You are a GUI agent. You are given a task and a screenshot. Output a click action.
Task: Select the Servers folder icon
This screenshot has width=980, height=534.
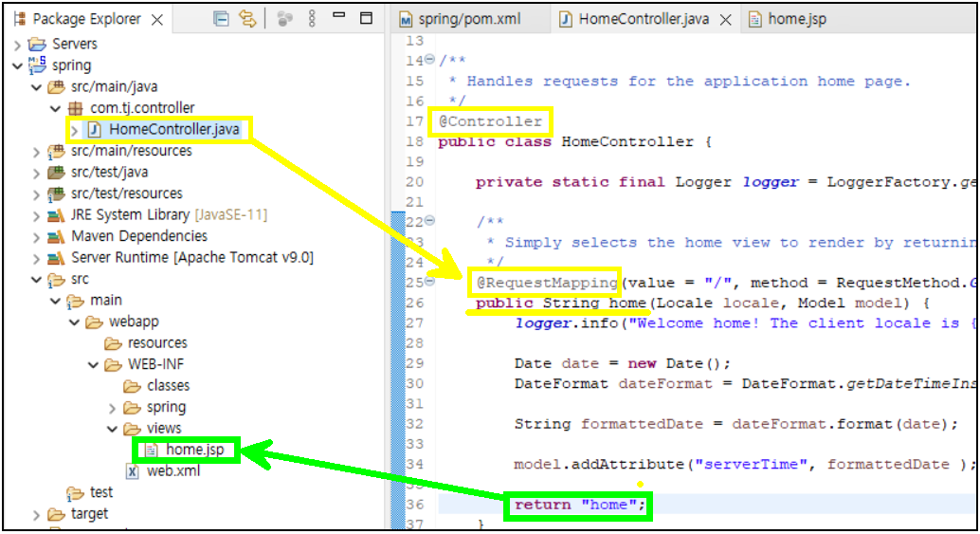[x=38, y=44]
